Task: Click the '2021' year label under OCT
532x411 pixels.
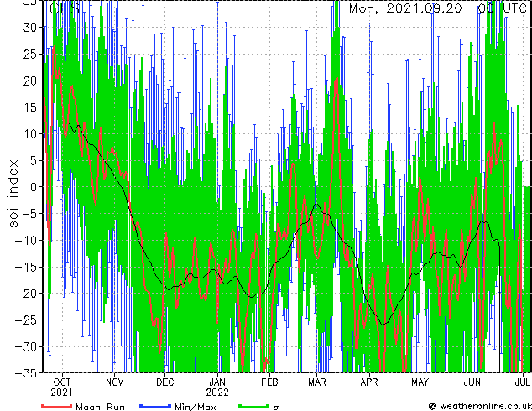Action: point(62,393)
